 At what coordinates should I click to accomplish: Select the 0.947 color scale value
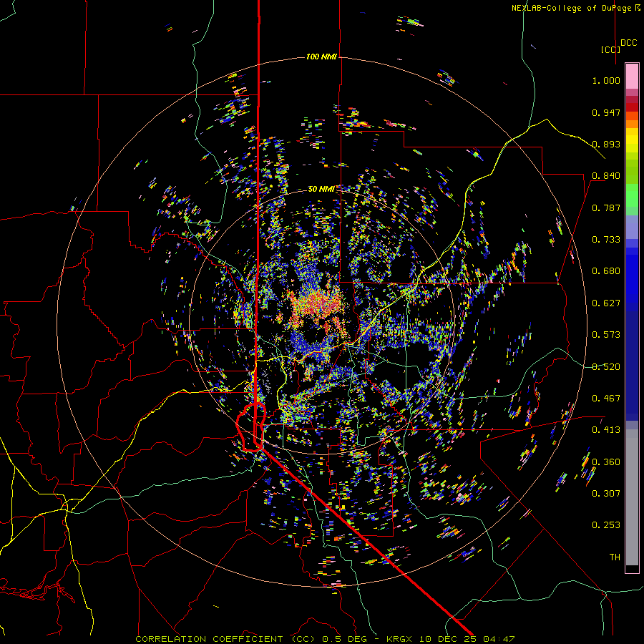pyautogui.click(x=606, y=112)
